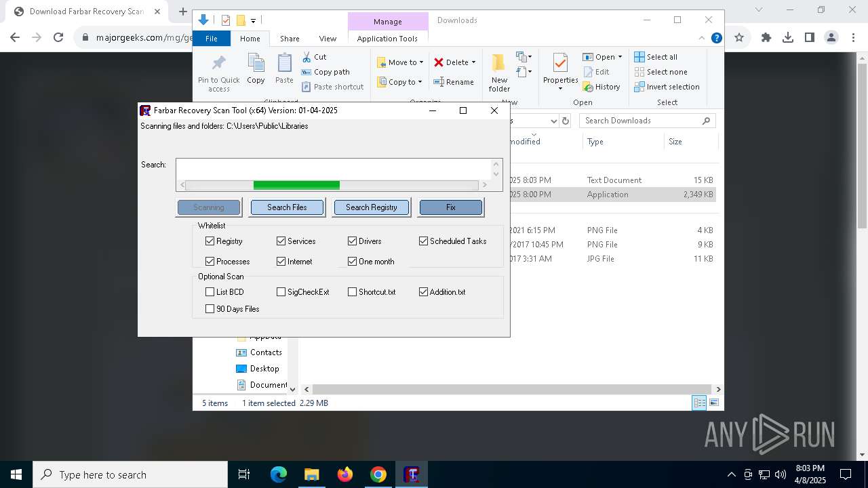Open Chrome profile avatar icon

click(831, 38)
